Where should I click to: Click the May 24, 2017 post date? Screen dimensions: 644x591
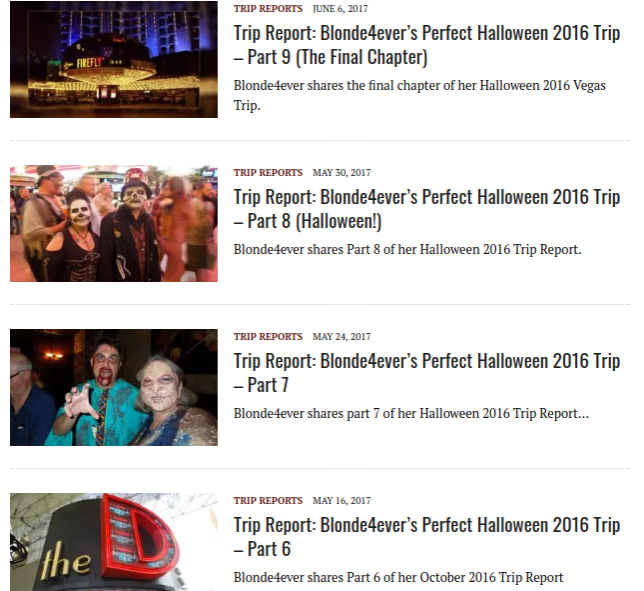(341, 336)
